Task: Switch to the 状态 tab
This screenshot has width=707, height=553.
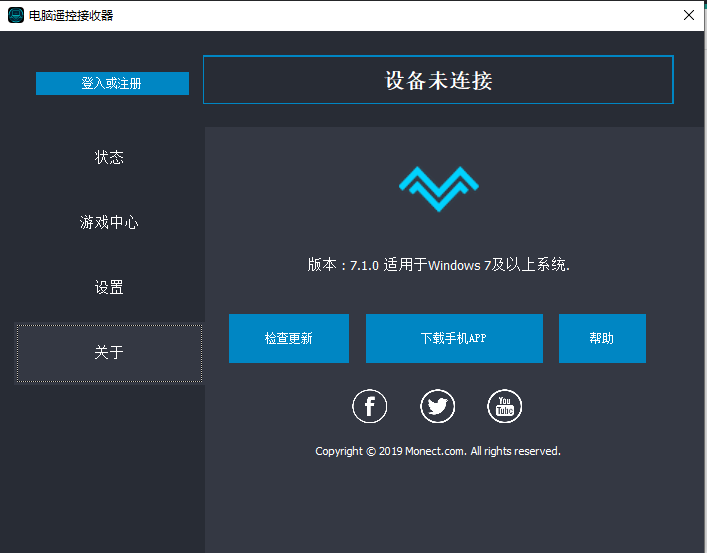Action: click(109, 157)
